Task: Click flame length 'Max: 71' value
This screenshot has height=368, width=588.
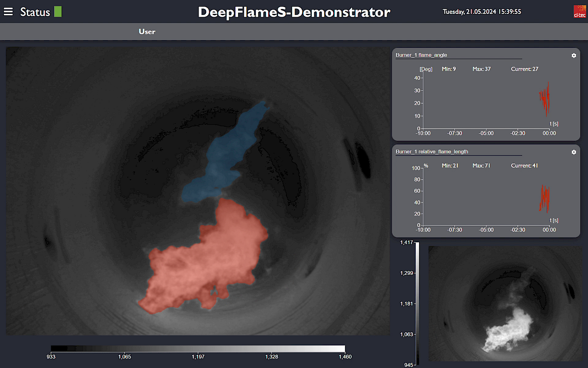Action: tap(482, 166)
